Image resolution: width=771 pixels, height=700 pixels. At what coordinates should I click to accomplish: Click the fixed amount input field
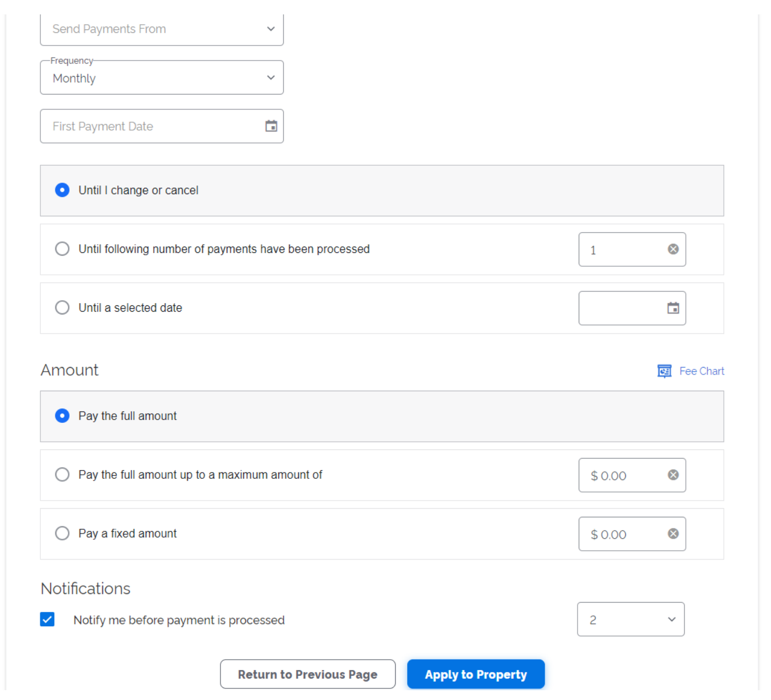click(x=616, y=534)
